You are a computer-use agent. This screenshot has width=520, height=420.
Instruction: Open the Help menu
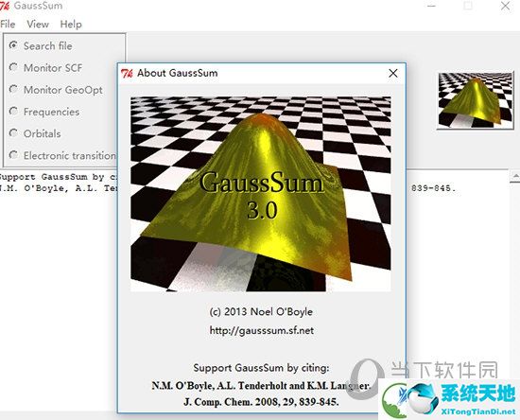point(71,25)
